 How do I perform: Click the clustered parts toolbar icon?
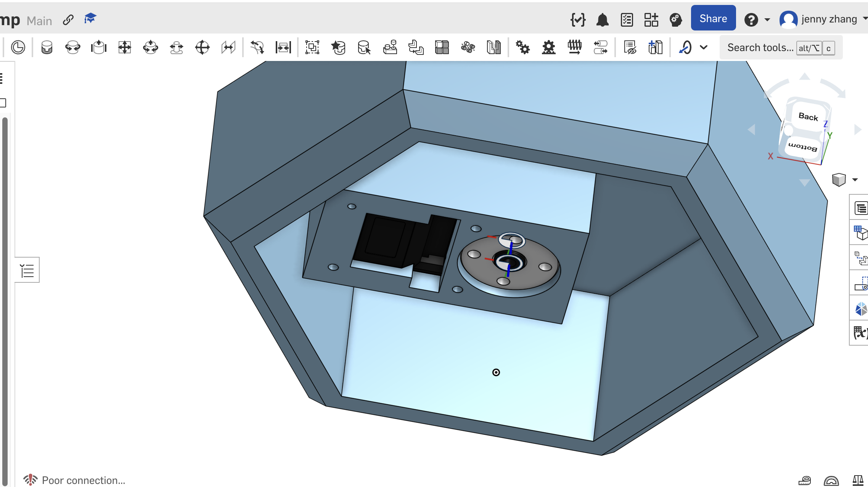(x=468, y=48)
